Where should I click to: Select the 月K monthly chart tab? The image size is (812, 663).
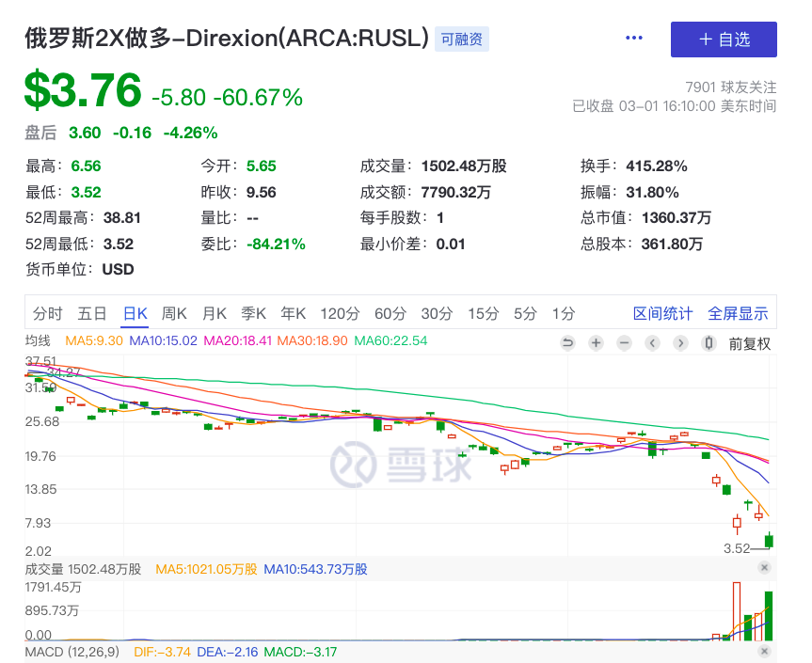(215, 313)
